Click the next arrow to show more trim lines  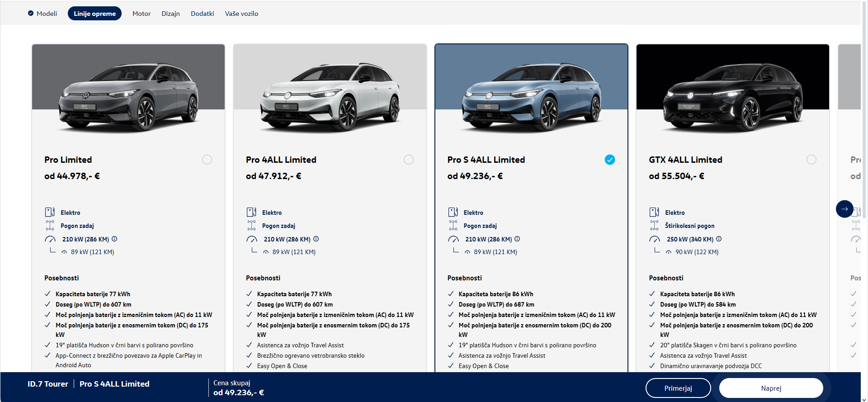click(844, 209)
